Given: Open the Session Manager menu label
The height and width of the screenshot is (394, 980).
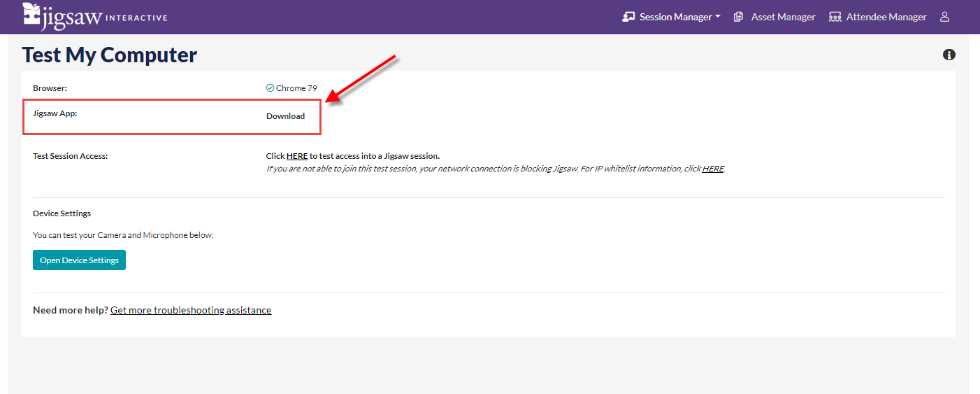Looking at the screenshot, I should (675, 17).
